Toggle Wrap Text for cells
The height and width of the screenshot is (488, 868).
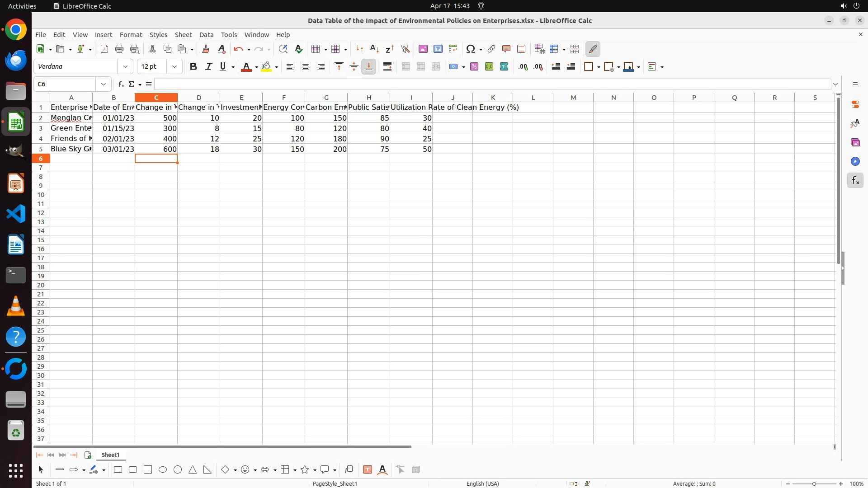point(387,66)
